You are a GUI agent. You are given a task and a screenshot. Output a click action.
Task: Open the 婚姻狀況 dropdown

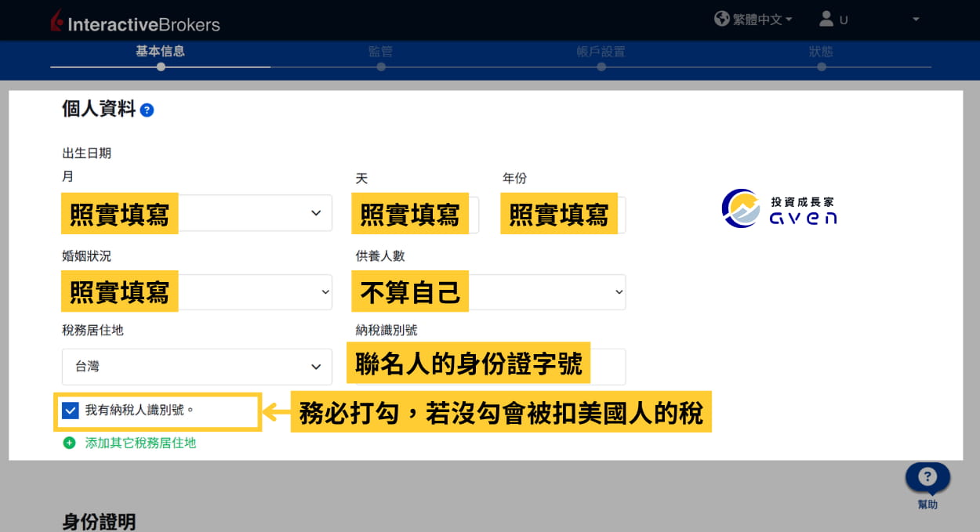[x=198, y=292]
